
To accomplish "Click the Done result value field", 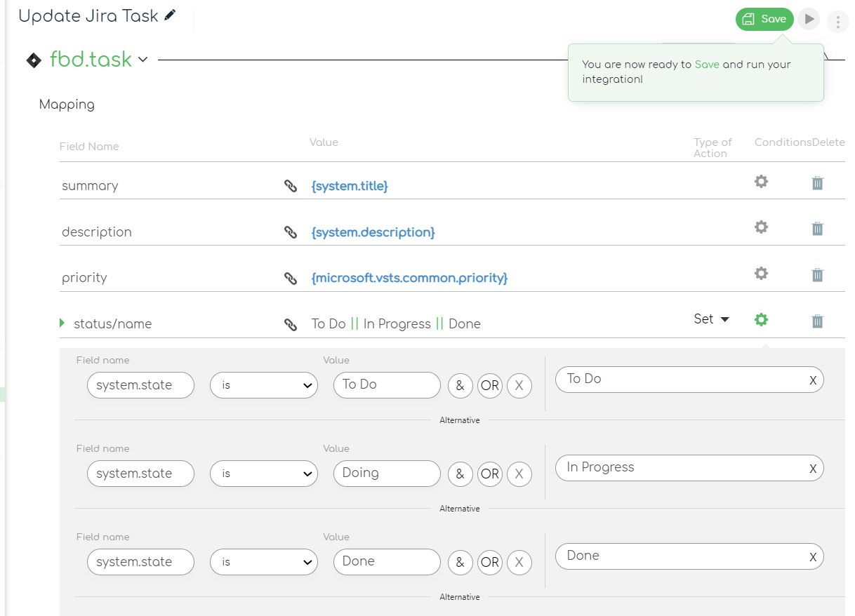I will tap(689, 556).
